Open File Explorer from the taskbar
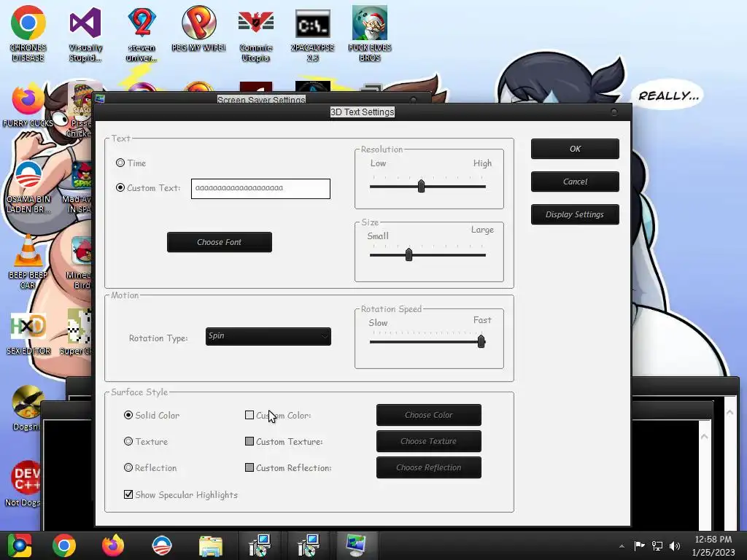Image resolution: width=747 pixels, height=560 pixels. (211, 545)
